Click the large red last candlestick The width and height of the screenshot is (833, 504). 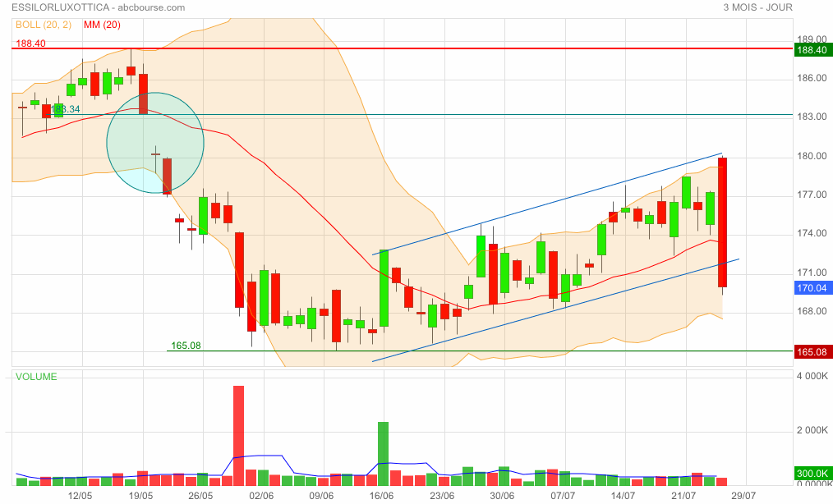(x=722, y=222)
